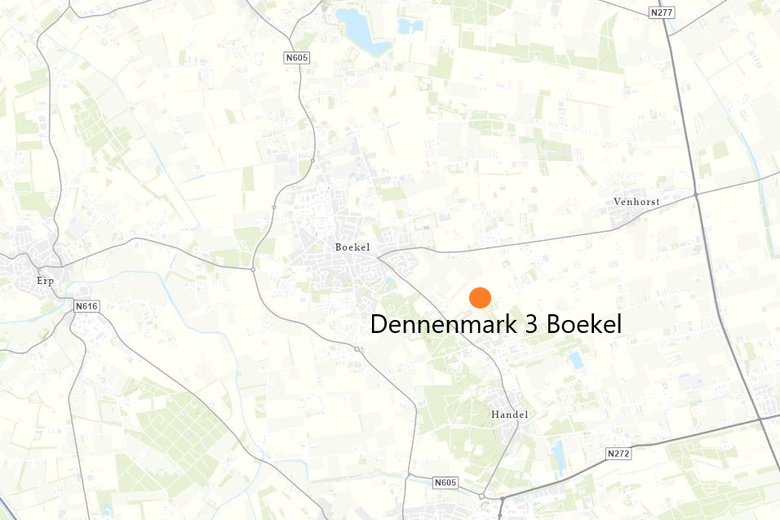
Task: Click the upper N605 road shield
Action: pos(297,58)
